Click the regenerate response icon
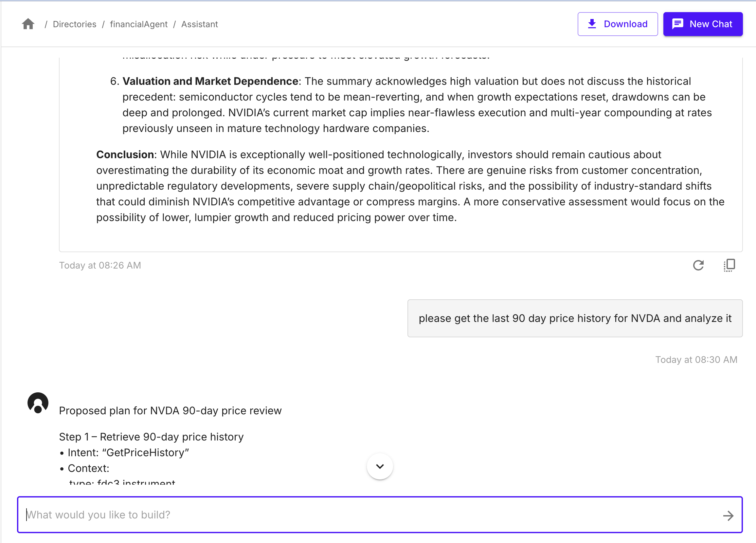This screenshot has height=543, width=756. coord(698,265)
